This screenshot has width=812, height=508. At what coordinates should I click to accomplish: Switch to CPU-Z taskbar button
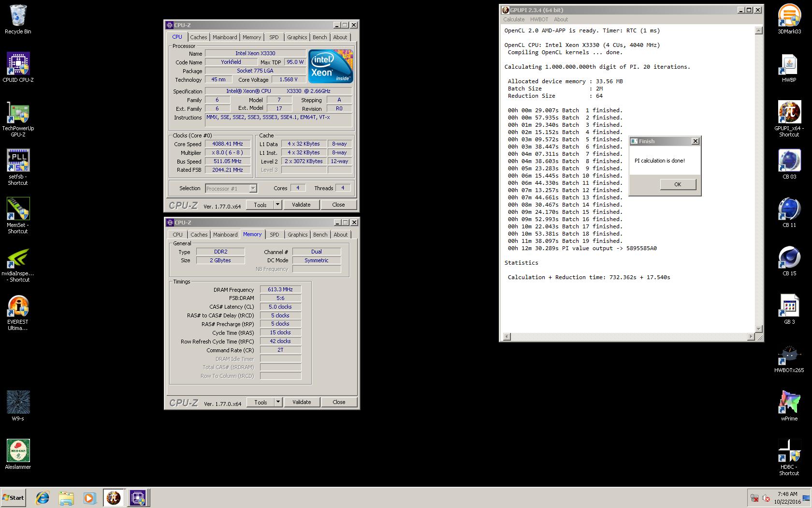[138, 497]
